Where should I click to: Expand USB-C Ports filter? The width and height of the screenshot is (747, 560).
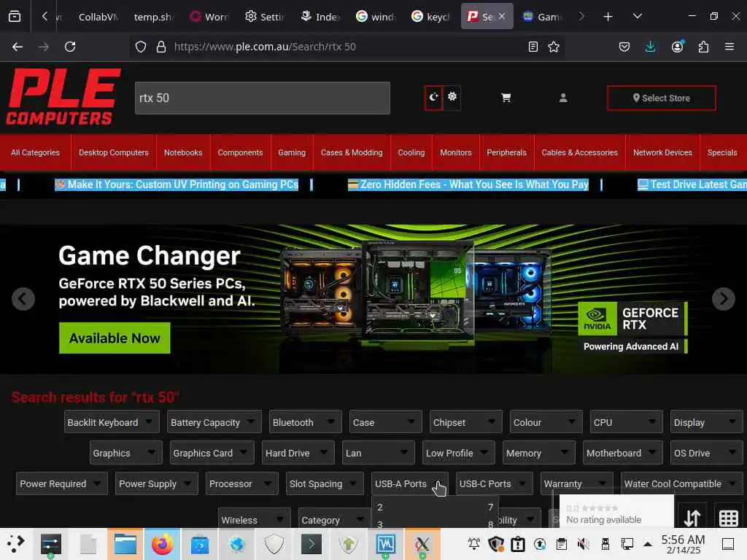point(494,484)
